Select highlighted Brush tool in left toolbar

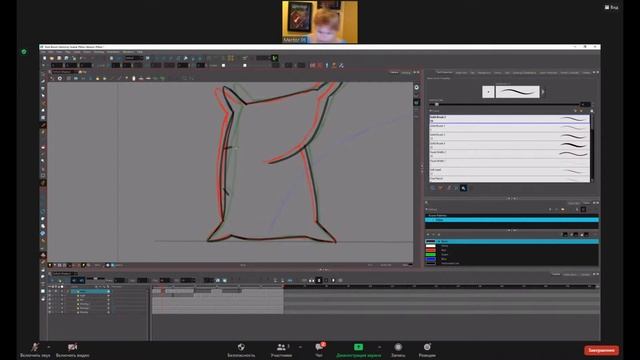coord(43,125)
